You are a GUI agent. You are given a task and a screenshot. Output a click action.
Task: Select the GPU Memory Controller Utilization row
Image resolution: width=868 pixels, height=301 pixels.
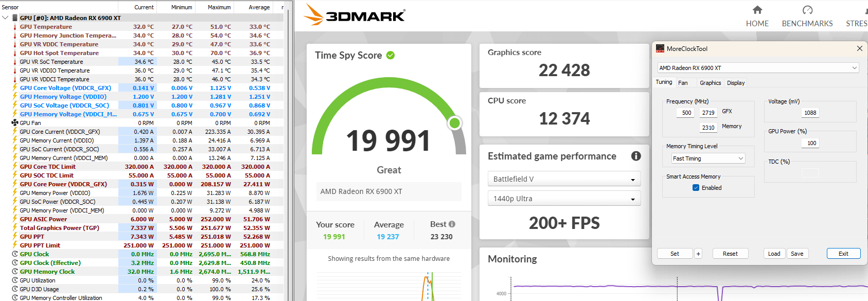pos(141,297)
